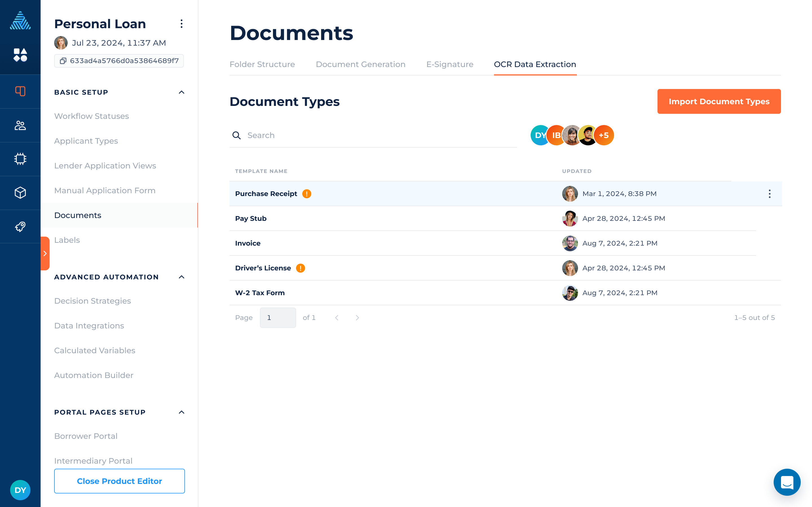
Task: Collapse the Advanced Automation section
Action: tap(182, 277)
